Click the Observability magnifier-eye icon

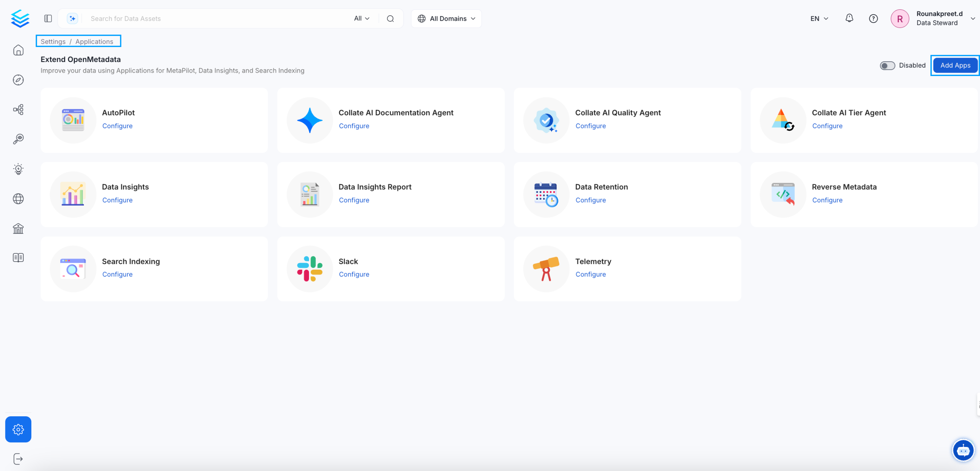coord(18,139)
